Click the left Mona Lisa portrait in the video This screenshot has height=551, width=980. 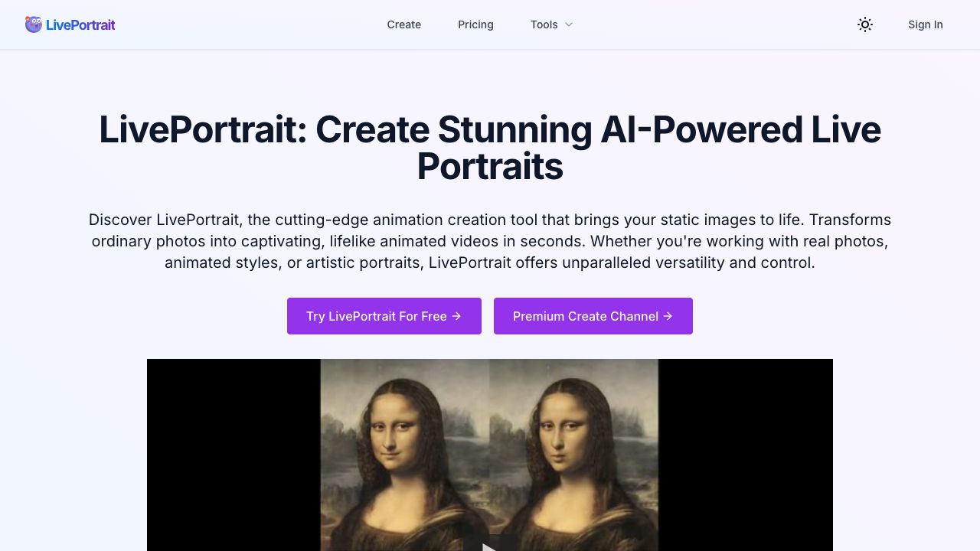tap(405, 455)
